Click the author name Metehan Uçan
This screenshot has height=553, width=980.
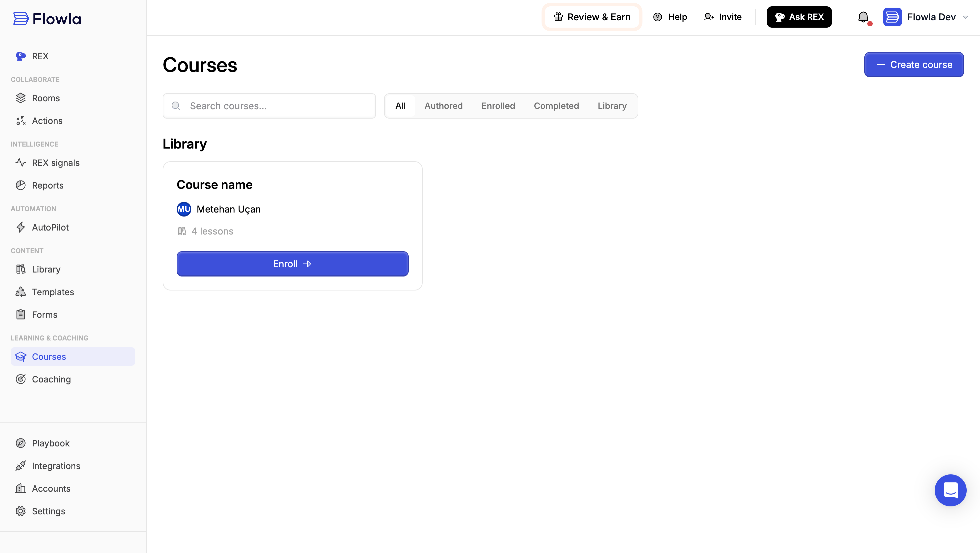point(229,209)
